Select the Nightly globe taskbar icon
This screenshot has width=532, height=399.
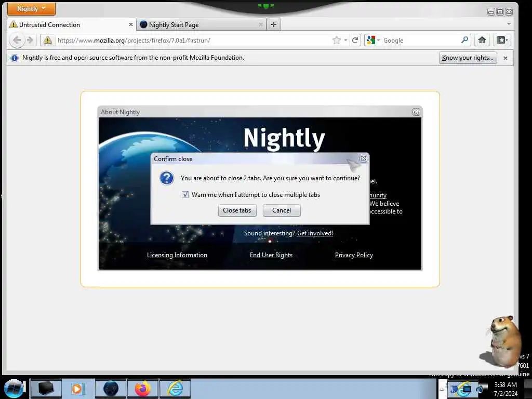pos(111,389)
